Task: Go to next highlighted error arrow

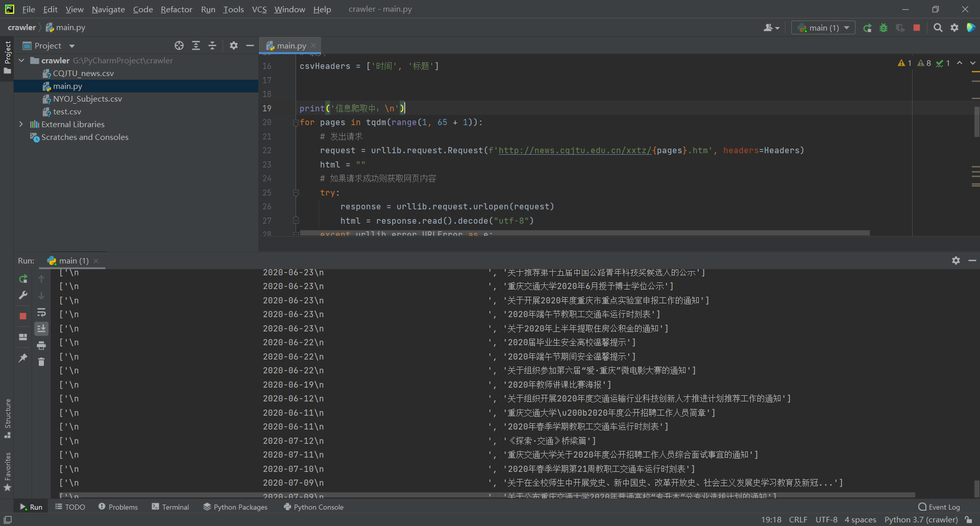Action: 973,63
